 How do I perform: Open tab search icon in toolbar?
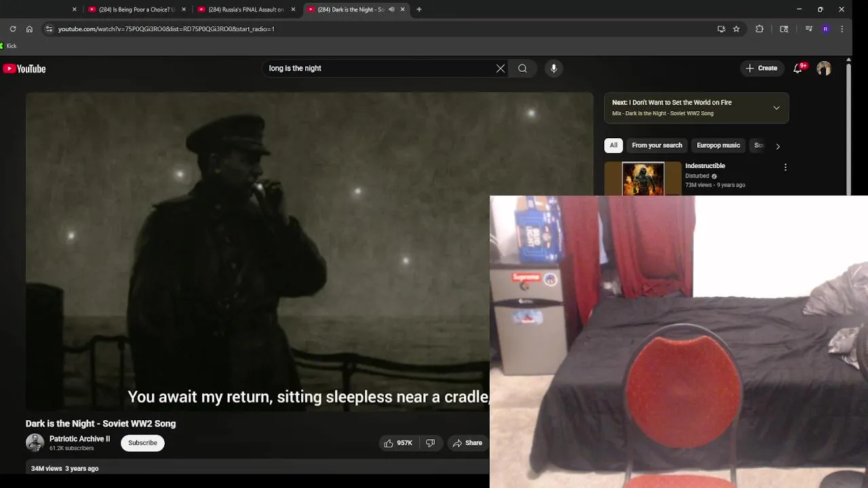click(x=784, y=29)
